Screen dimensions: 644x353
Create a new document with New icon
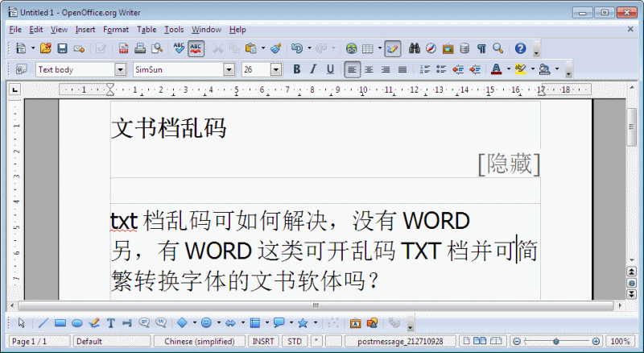[x=21, y=48]
